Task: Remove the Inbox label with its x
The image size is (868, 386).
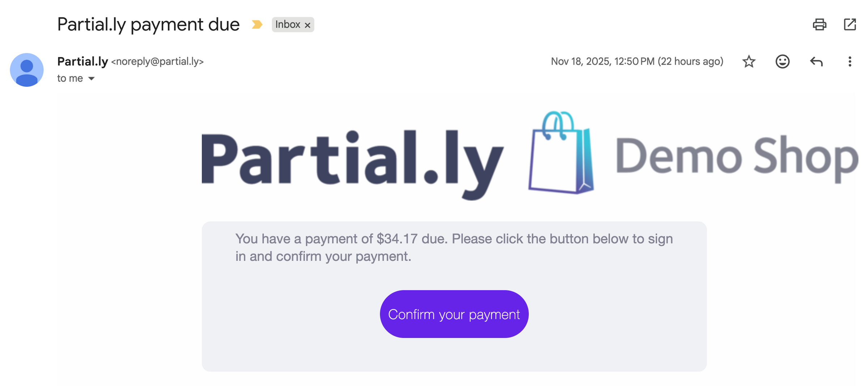Action: (x=307, y=25)
